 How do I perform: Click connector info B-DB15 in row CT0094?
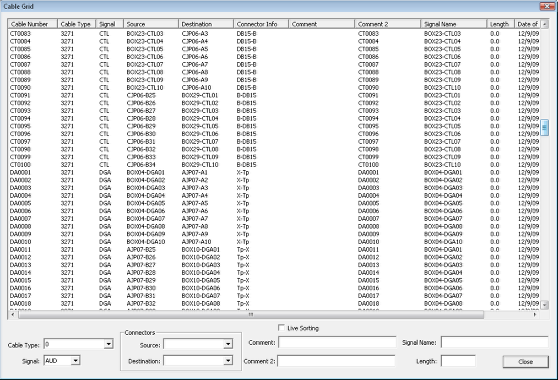(x=246, y=118)
